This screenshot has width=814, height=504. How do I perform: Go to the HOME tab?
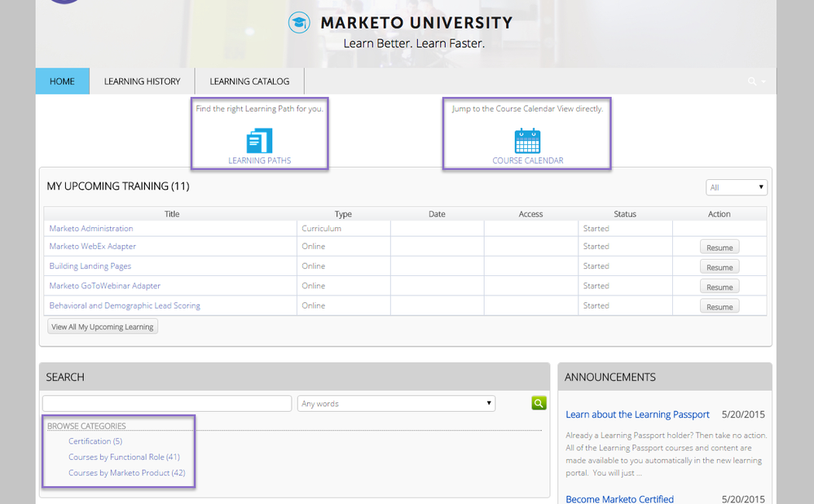pyautogui.click(x=62, y=81)
